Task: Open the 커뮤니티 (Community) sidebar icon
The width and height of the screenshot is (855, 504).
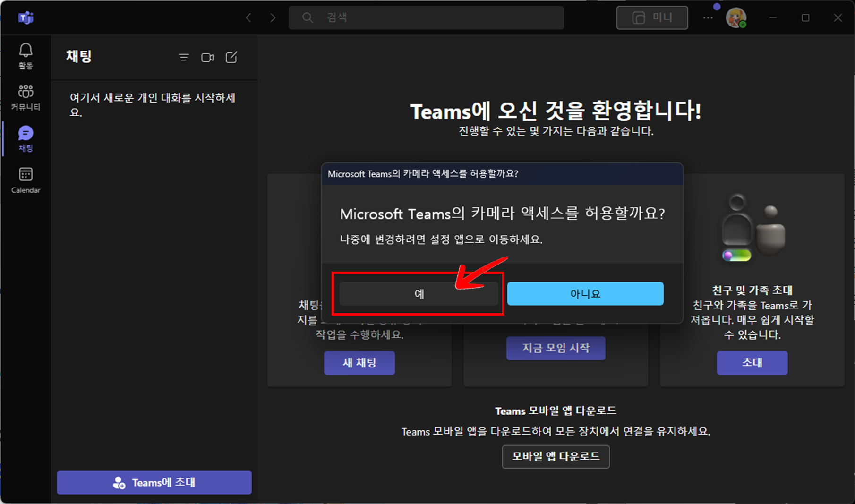Action: 25,97
